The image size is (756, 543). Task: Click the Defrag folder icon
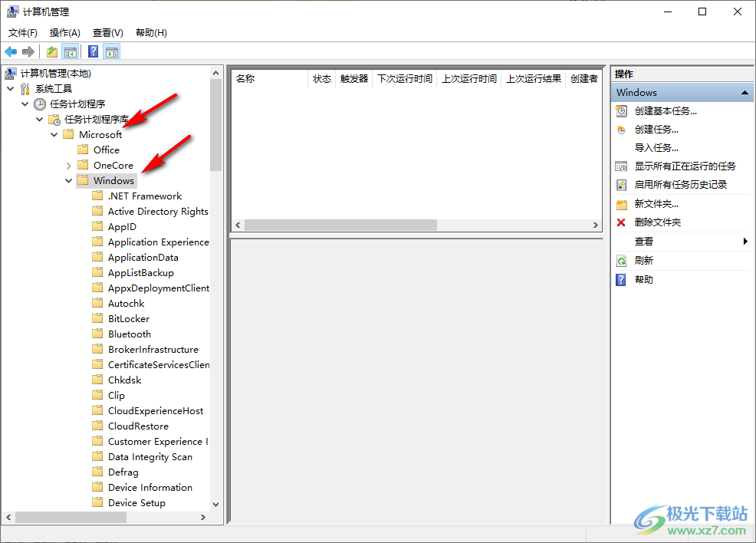point(97,472)
